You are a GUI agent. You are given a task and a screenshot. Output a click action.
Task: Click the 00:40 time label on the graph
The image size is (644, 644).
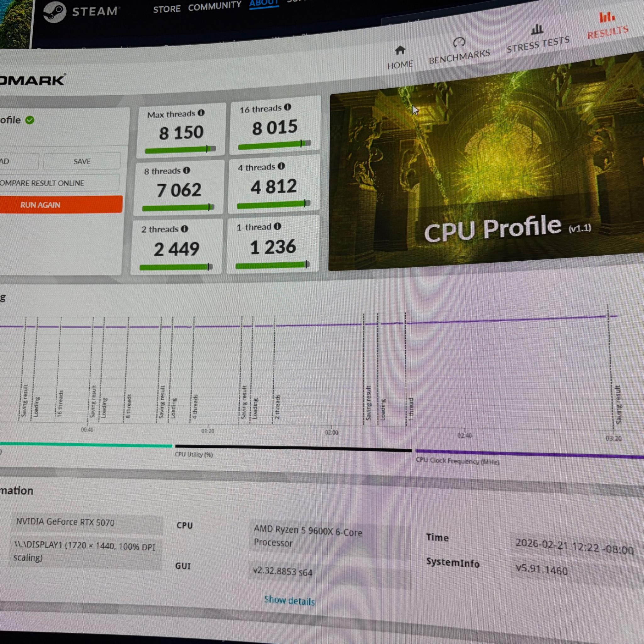coord(87,430)
